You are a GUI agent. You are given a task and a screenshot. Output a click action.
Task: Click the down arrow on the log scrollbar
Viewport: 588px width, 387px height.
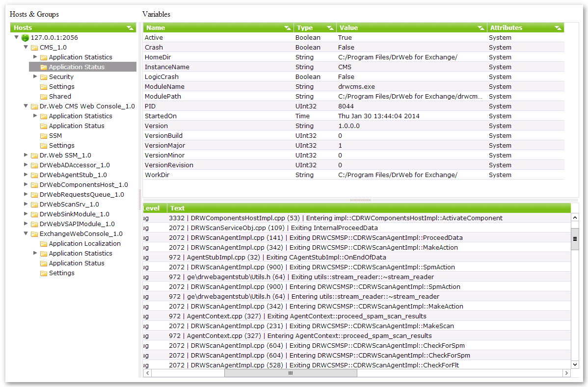pos(575,364)
